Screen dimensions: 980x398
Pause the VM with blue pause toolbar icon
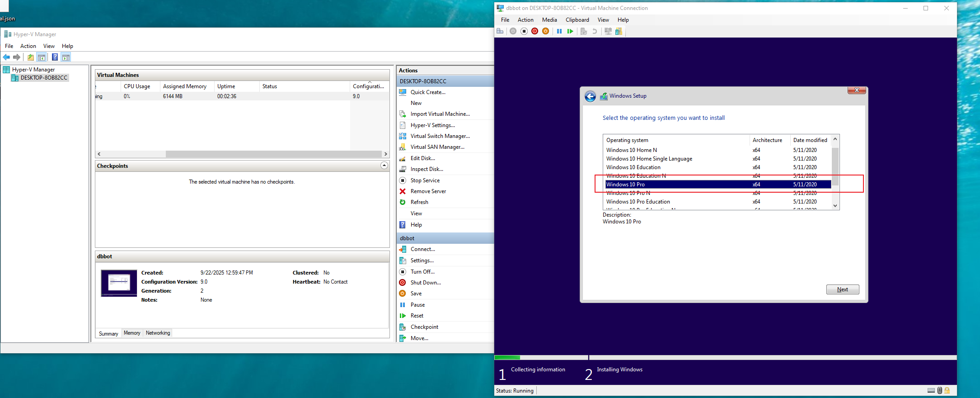(559, 31)
